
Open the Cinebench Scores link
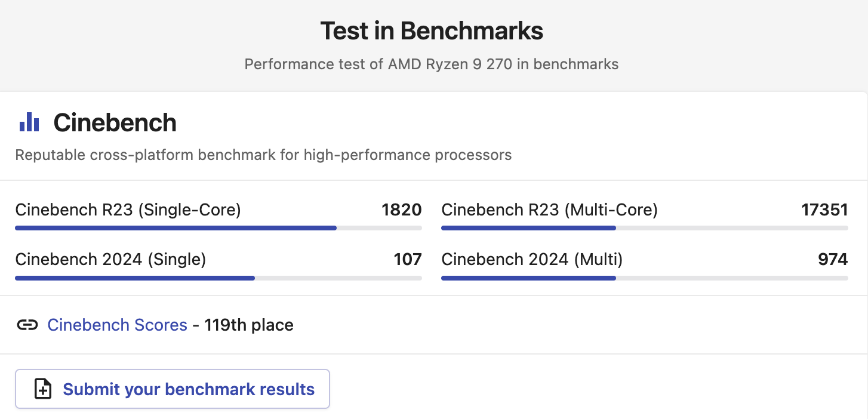coord(117,325)
